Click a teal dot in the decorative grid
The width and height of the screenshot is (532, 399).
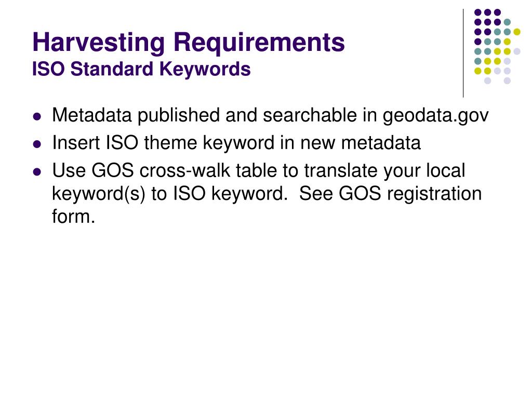(x=507, y=22)
